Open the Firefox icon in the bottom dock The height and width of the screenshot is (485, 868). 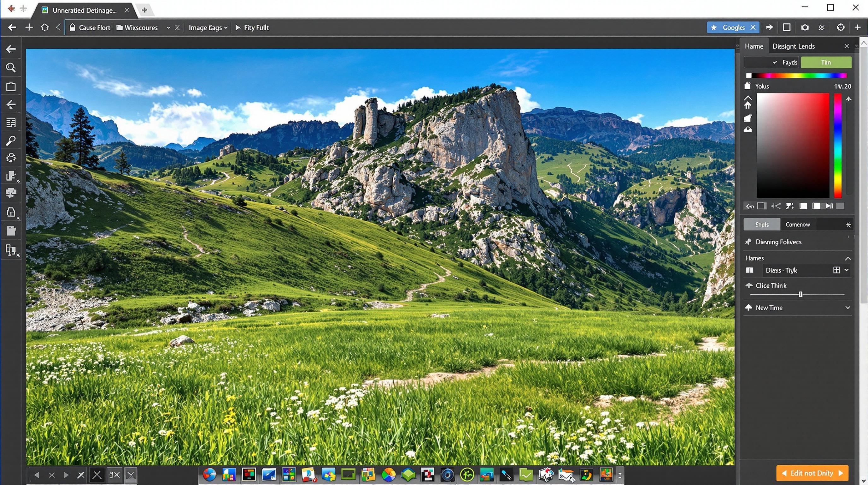tap(209, 475)
